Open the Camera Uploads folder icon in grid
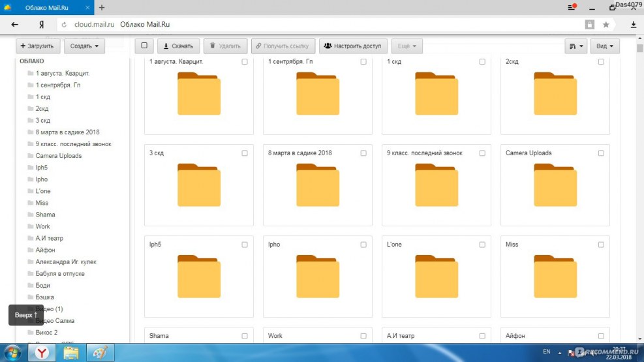The height and width of the screenshot is (362, 644). [555, 185]
